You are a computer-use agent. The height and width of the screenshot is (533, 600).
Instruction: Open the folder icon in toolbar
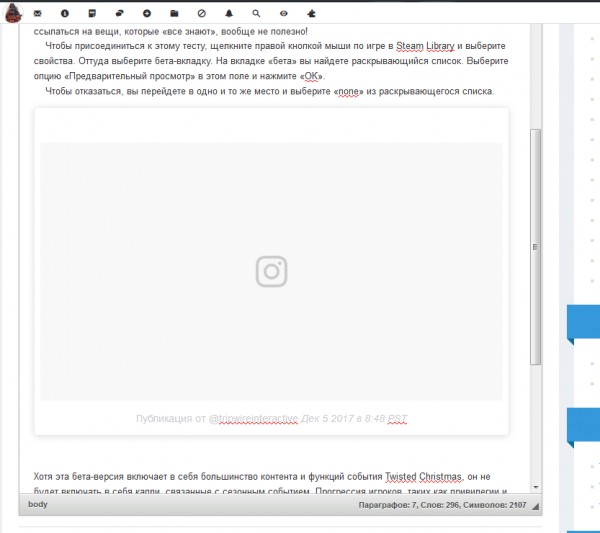tap(174, 13)
